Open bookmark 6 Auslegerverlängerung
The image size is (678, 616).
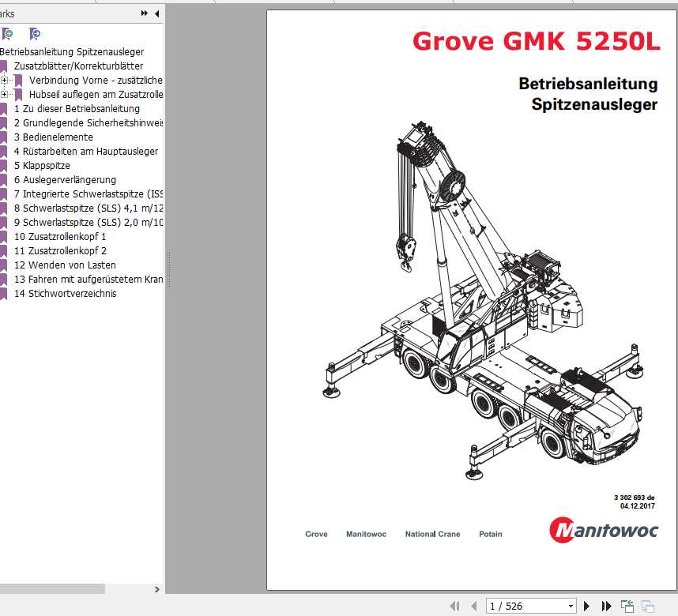[65, 180]
